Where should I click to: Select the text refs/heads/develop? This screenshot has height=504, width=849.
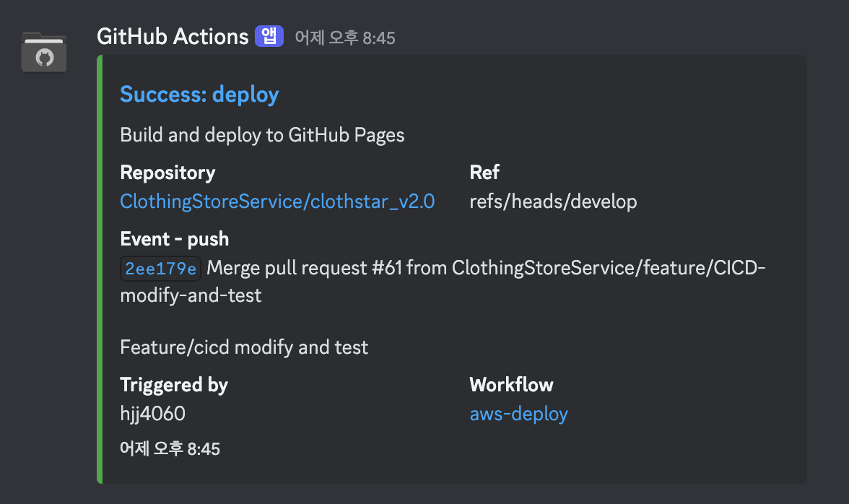tap(553, 201)
